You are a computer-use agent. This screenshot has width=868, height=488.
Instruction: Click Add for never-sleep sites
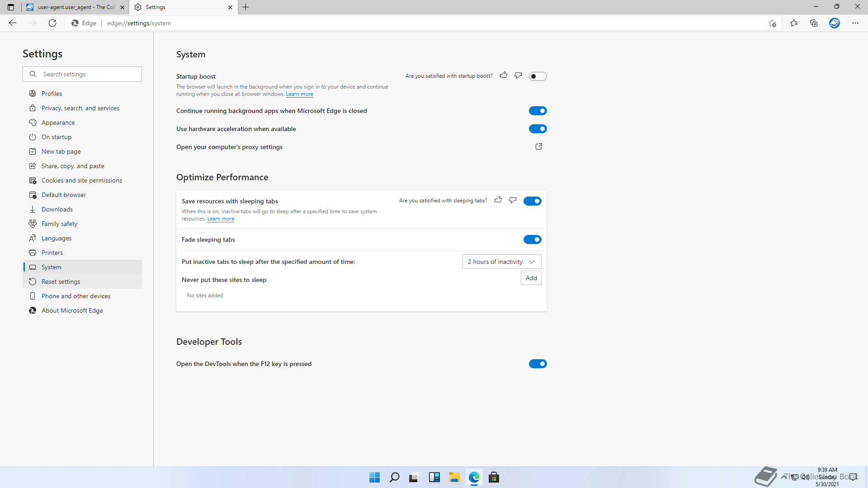531,278
